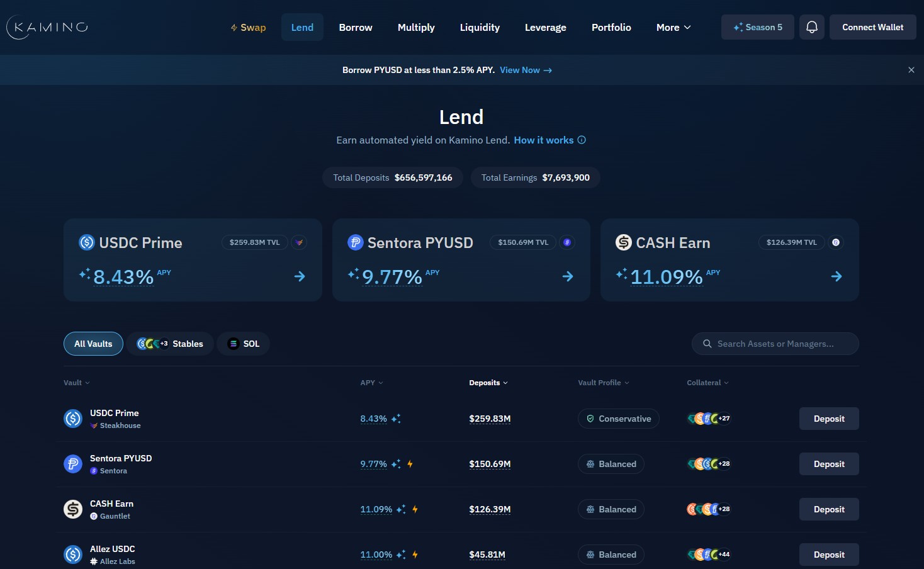Image resolution: width=924 pixels, height=569 pixels.
Task: Sort the table by Deposits column
Action: pyautogui.click(x=488, y=382)
